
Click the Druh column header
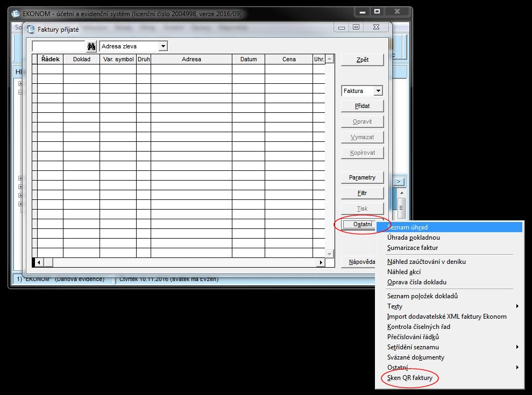tap(144, 59)
